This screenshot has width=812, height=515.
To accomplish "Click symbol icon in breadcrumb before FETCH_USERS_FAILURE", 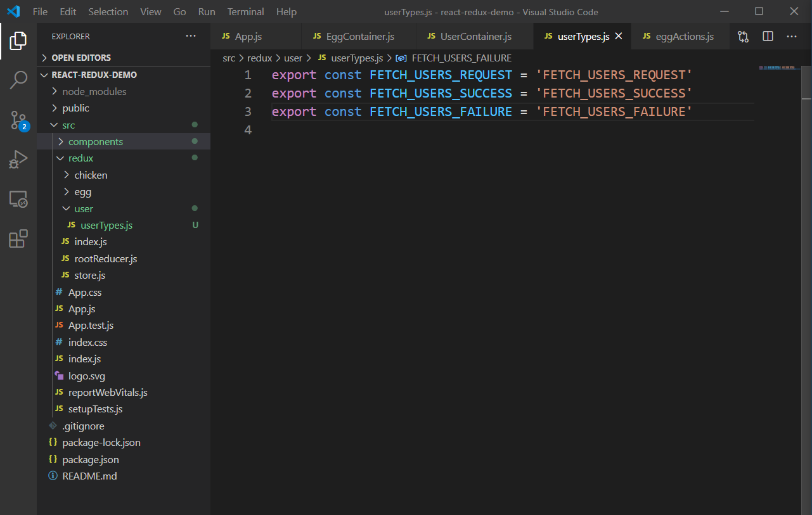I will click(401, 58).
